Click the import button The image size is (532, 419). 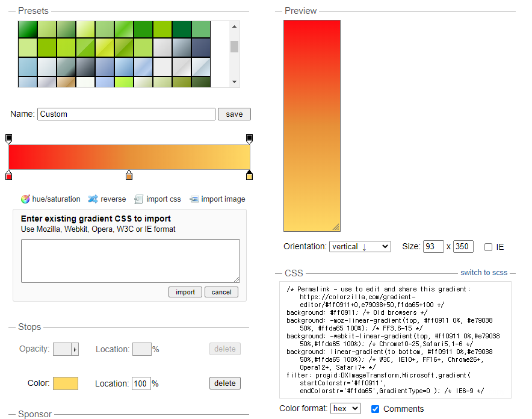[185, 292]
